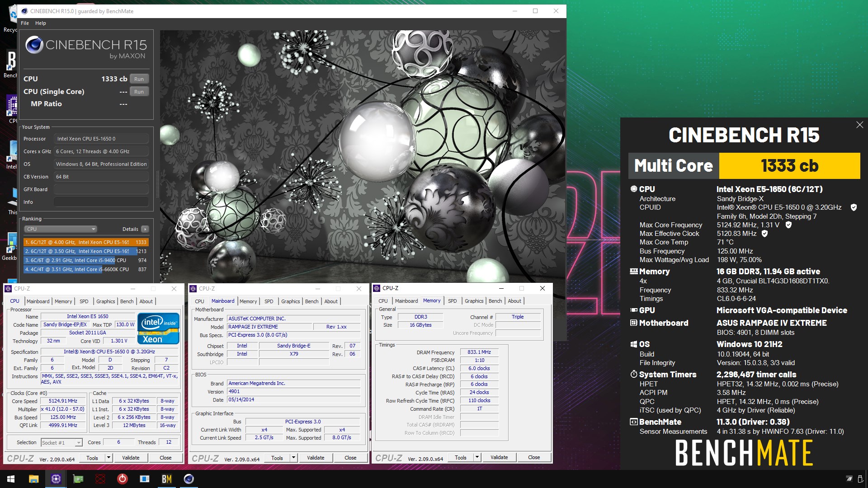The height and width of the screenshot is (488, 868).
Task: Open Graphics tab in middle CPU-Z window
Action: tap(290, 301)
